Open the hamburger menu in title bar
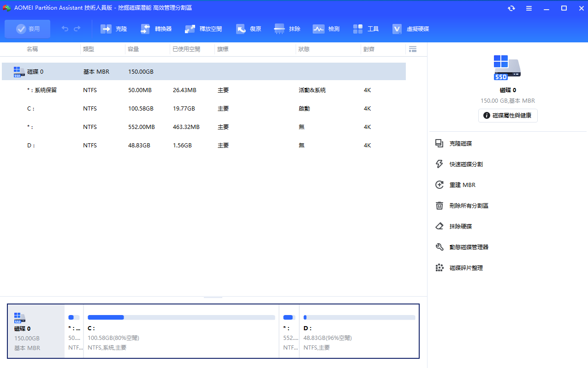This screenshot has width=588, height=368. click(x=529, y=8)
